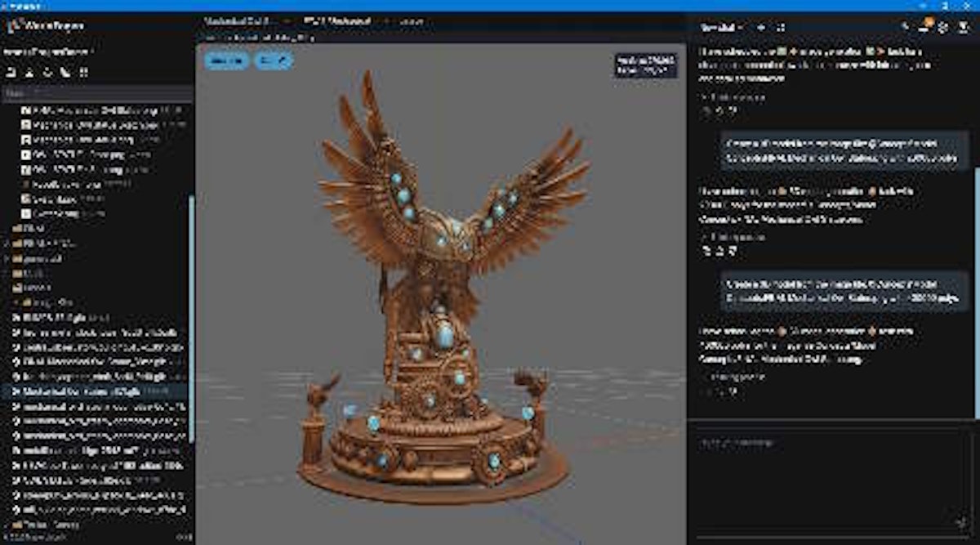This screenshot has width=980, height=545.
Task: Open the project name dropdown above the file toolbar
Action: pyautogui.click(x=49, y=51)
